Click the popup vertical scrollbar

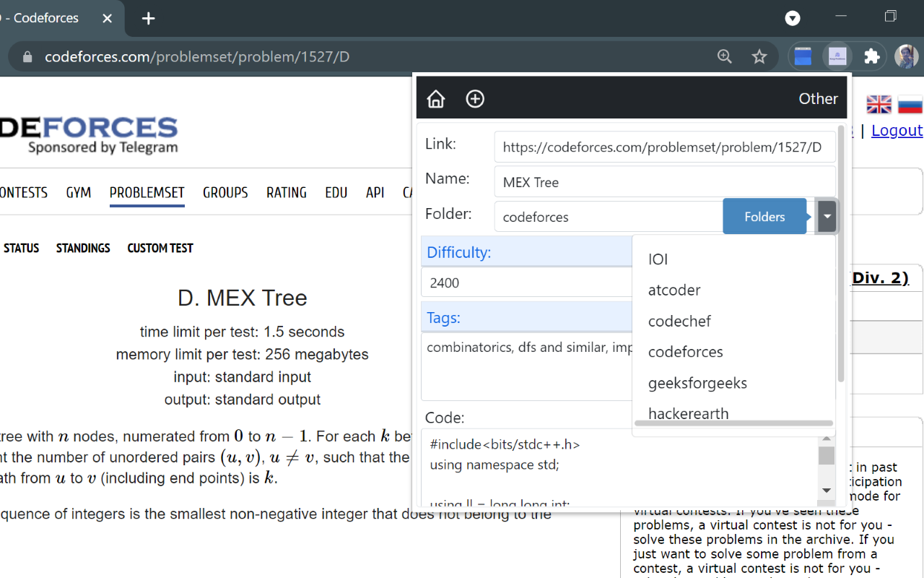[841, 254]
